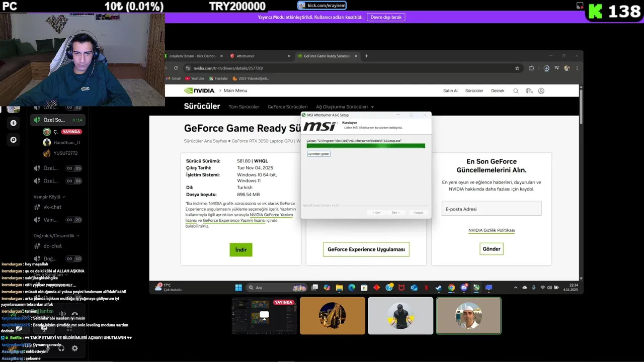This screenshot has width=644, height=362.
Task: Open Copilot icon in the taskbar
Action: [x=327, y=288]
